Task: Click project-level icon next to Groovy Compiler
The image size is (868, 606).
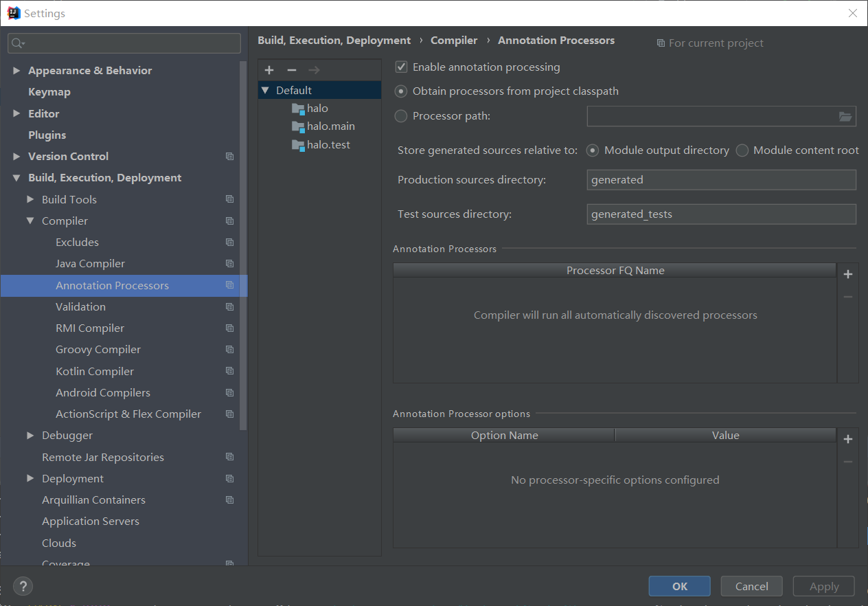Action: pos(229,350)
